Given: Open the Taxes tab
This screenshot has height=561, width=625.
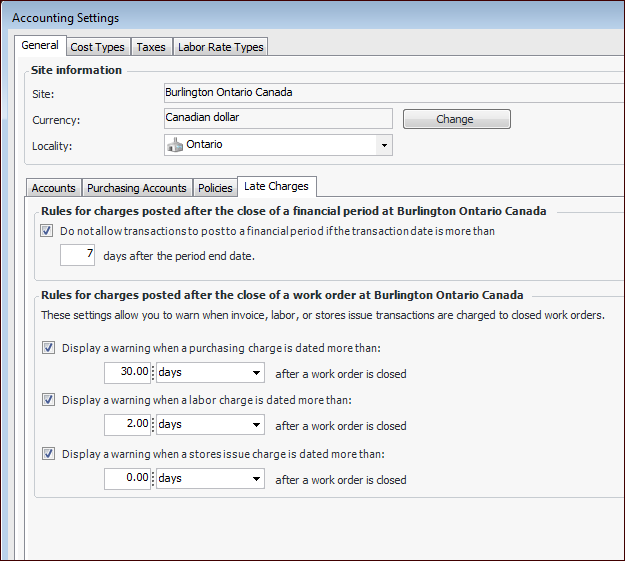Looking at the screenshot, I should (151, 47).
